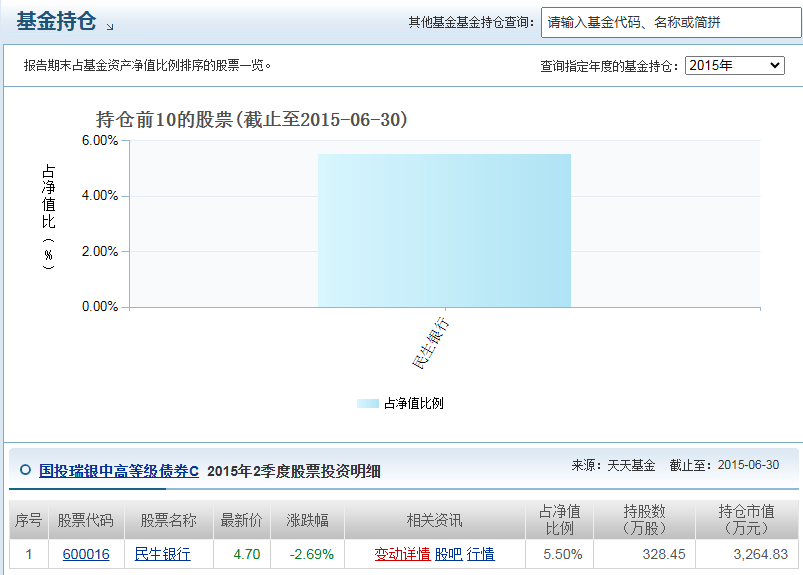The image size is (803, 575).
Task: Click the chart title 持仓前10的股票
Action: (251, 119)
